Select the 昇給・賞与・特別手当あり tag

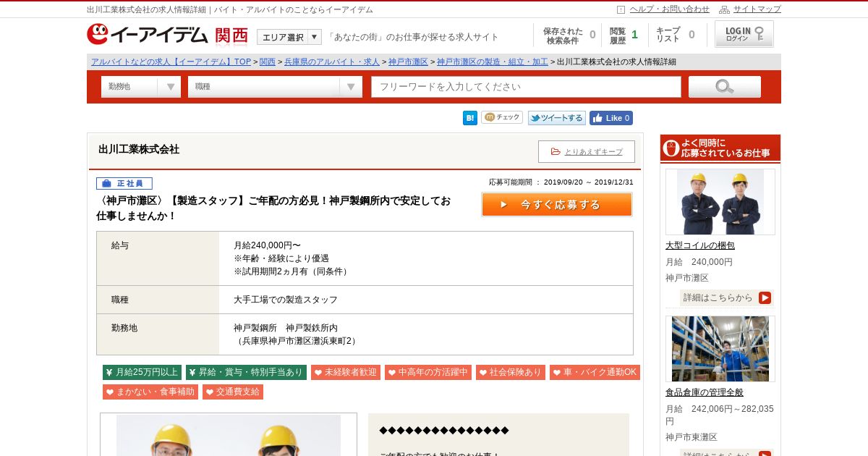[246, 372]
